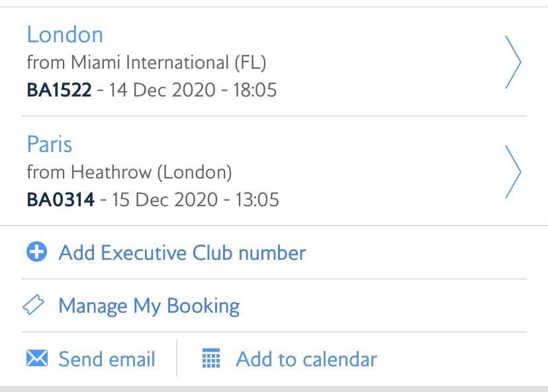Screen dimensions: 548x392
Task: Select flight number BA1522
Action: (60, 90)
